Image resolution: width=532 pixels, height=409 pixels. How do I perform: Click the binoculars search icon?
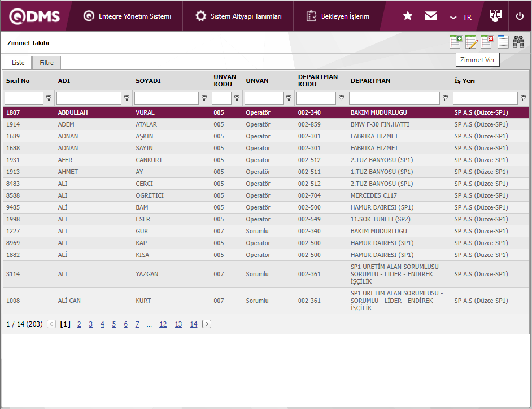(x=518, y=42)
